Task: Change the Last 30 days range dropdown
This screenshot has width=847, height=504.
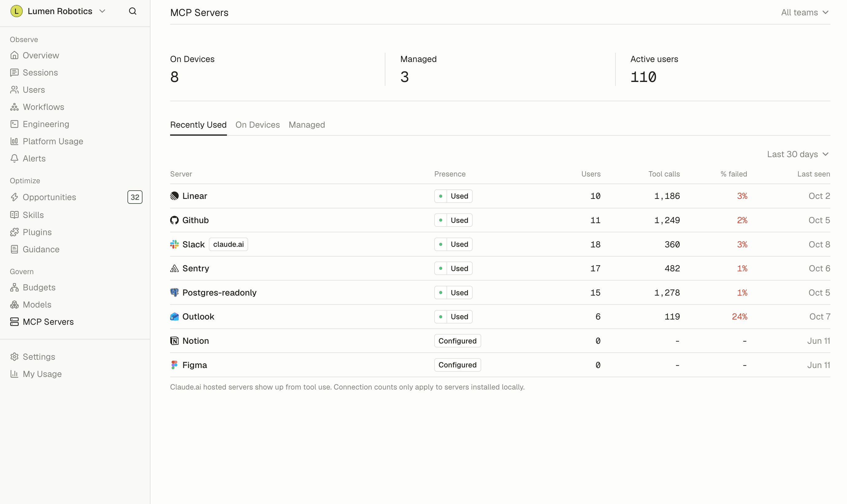Action: 798,154
